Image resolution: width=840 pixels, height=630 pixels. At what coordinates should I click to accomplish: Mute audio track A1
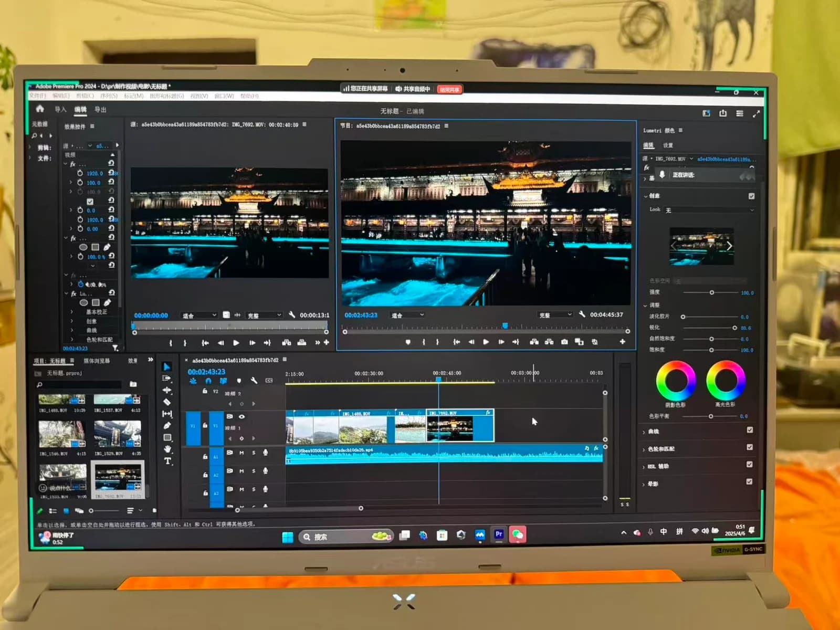241,453
